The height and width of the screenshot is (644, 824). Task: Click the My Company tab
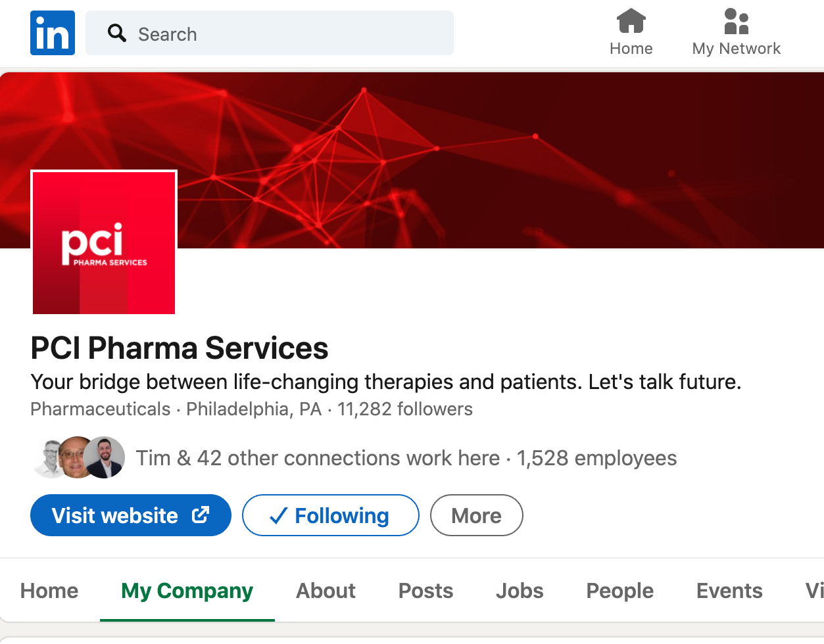click(x=187, y=591)
